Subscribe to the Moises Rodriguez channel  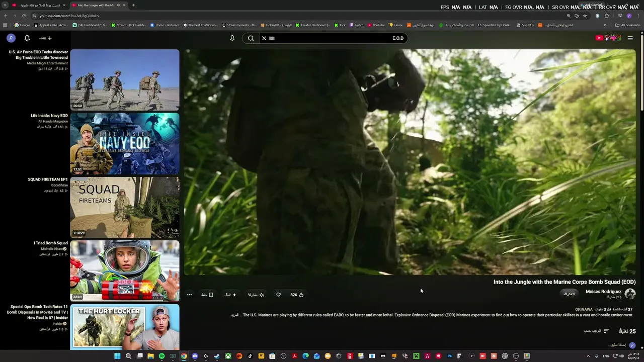coord(569,294)
